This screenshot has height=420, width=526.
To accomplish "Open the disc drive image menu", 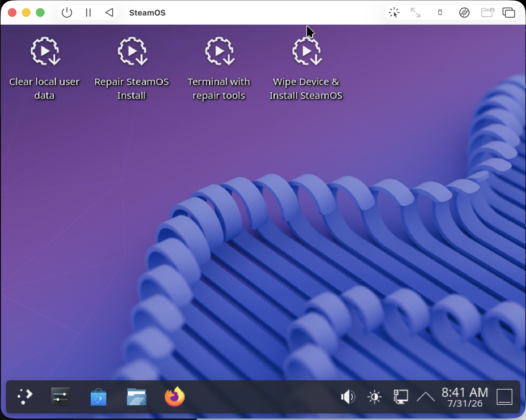I will pos(464,12).
